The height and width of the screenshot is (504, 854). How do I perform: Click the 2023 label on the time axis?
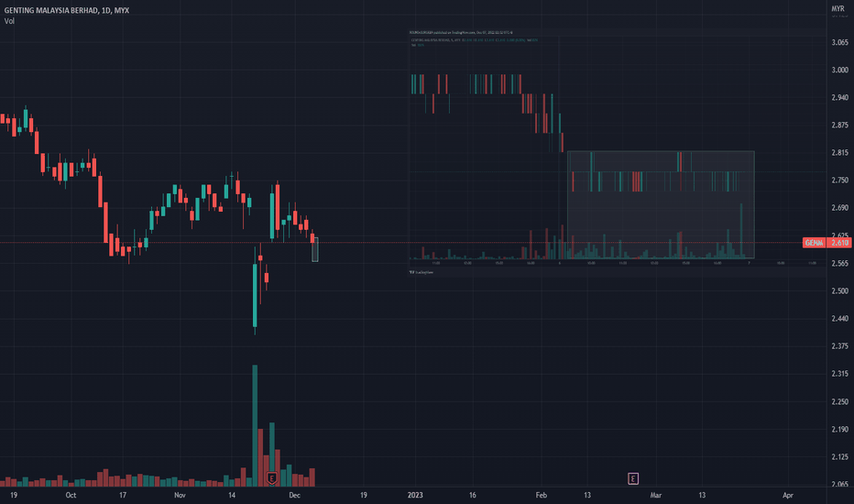415,495
